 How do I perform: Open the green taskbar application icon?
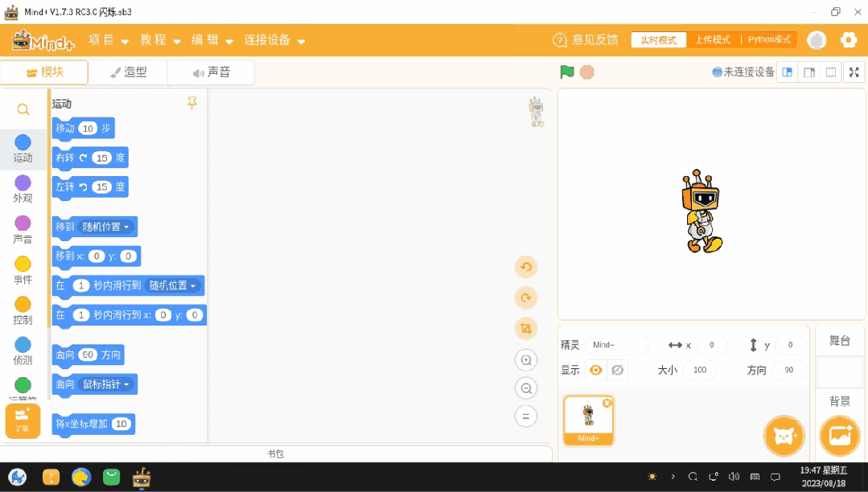(x=111, y=477)
